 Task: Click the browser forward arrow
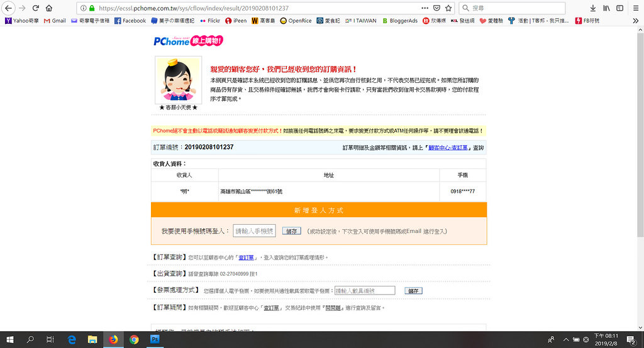click(22, 8)
